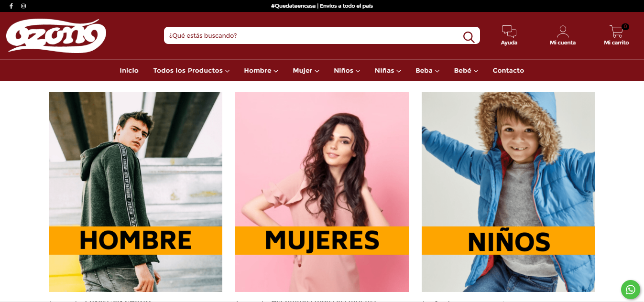Click the search box ¿Qué estás buscando?

click(313, 35)
